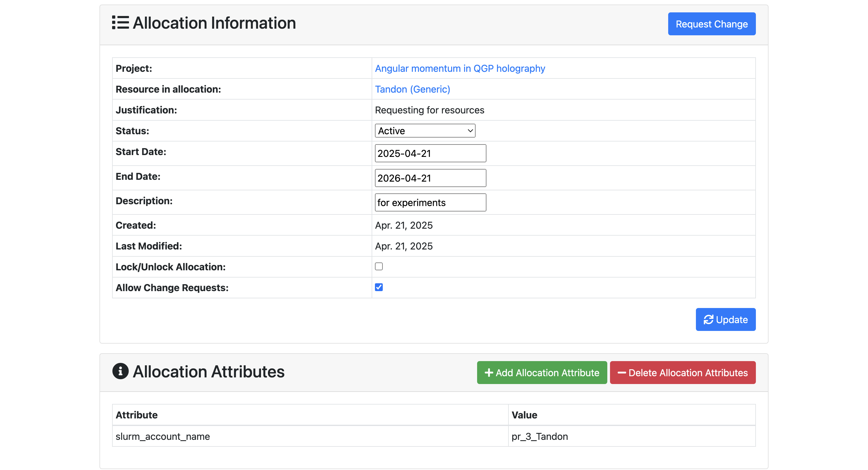Screen dimensions: 868x470
Task: Click the Add Allocation Attribute button text
Action: pyautogui.click(x=547, y=373)
